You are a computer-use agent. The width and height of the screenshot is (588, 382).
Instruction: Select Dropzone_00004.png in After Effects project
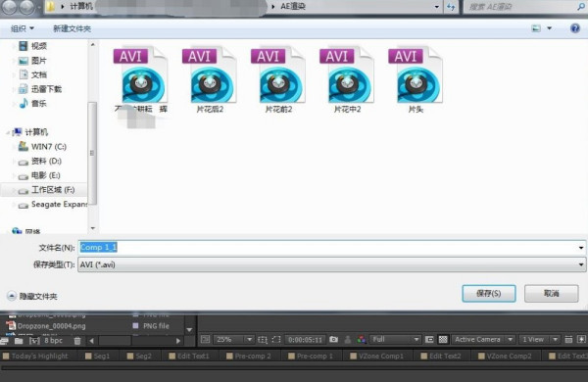(x=51, y=326)
